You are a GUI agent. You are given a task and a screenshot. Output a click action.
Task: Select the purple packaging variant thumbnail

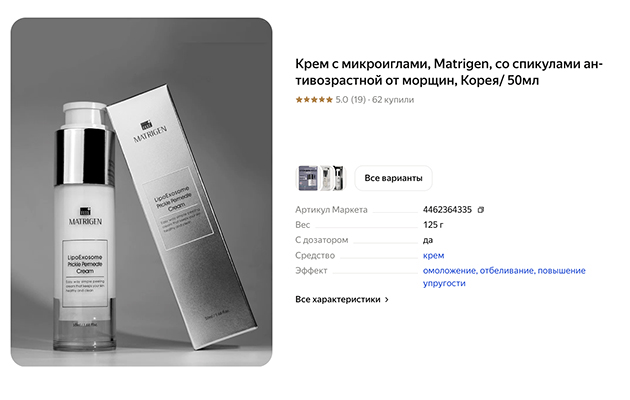(x=308, y=178)
